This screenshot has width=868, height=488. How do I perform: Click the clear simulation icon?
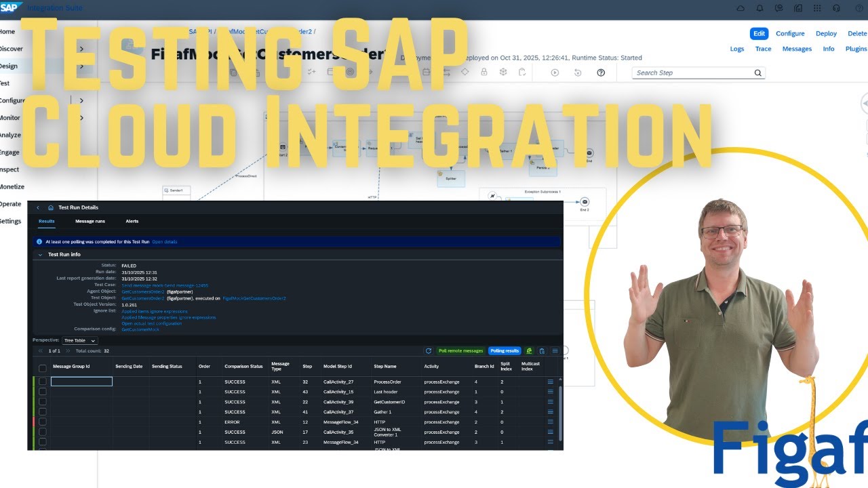click(578, 73)
